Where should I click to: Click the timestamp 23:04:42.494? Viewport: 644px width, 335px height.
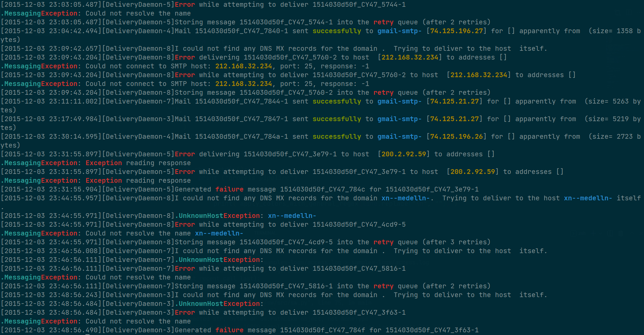[73, 31]
